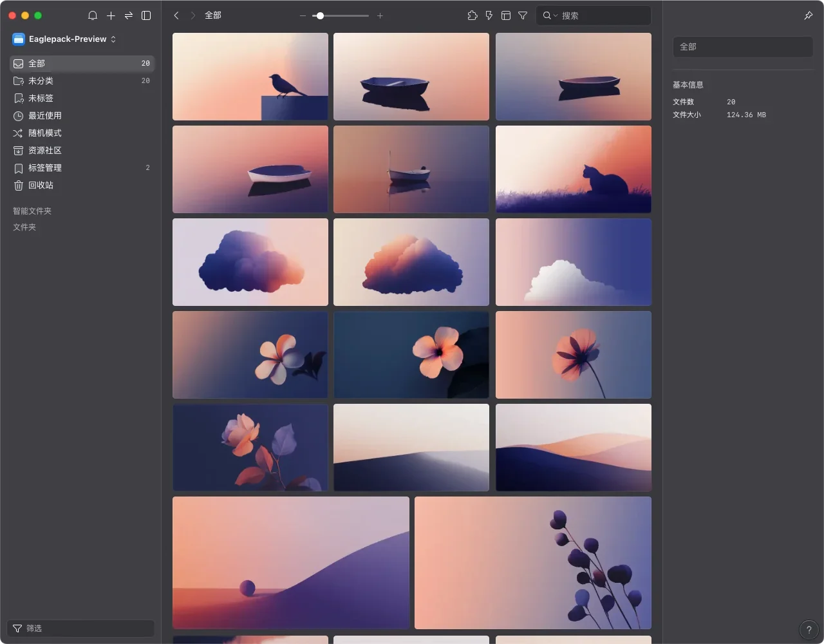Click the lightning bolt quick action icon
The width and height of the screenshot is (824, 644).
pyautogui.click(x=489, y=15)
